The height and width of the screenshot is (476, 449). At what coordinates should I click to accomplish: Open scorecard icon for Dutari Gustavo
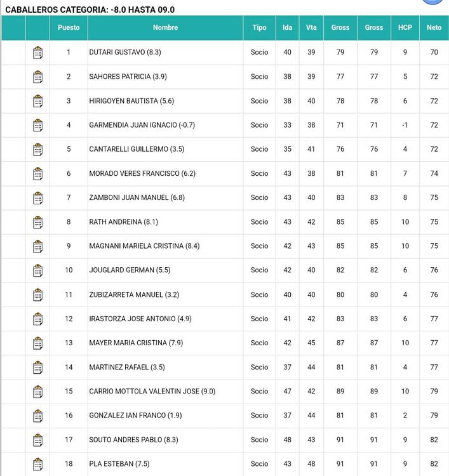37,53
